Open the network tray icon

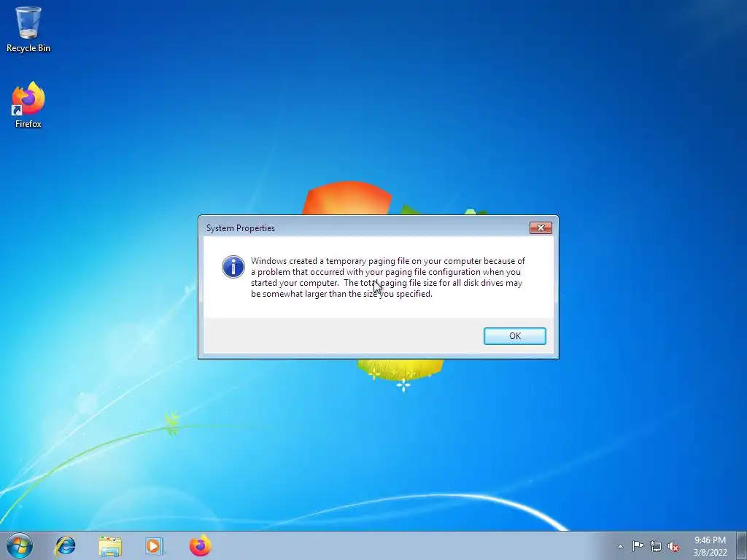pos(656,546)
